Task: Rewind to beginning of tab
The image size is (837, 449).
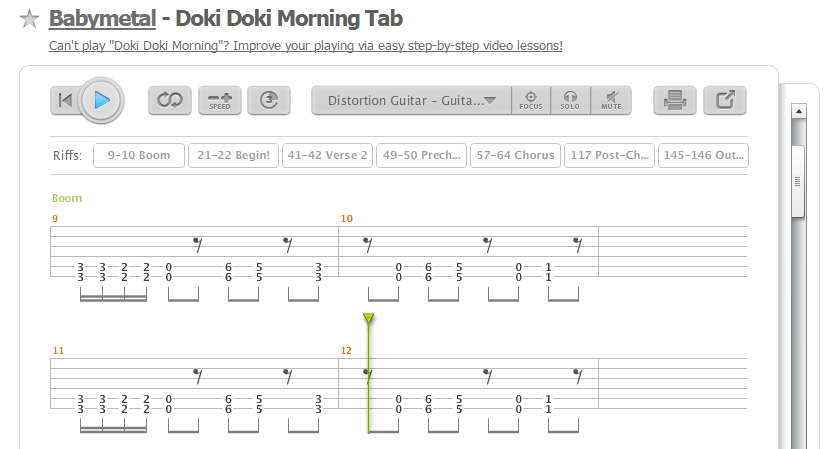Action: [x=65, y=100]
